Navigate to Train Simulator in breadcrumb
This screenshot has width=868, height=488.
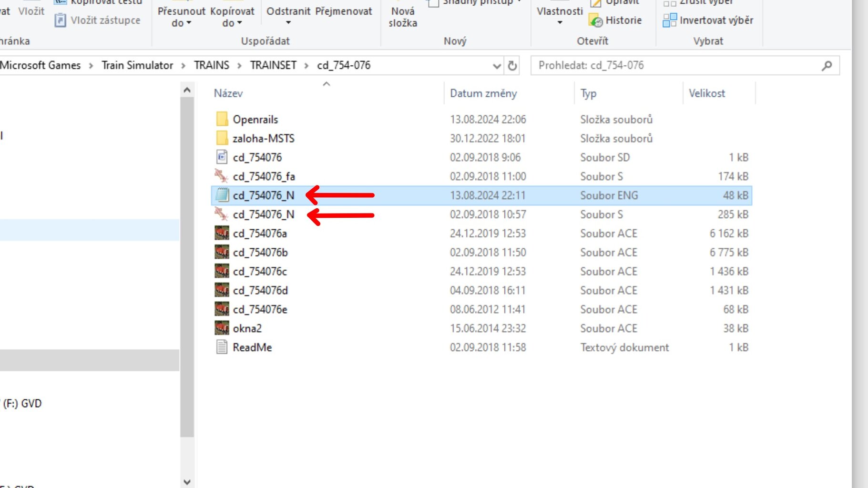tap(137, 65)
